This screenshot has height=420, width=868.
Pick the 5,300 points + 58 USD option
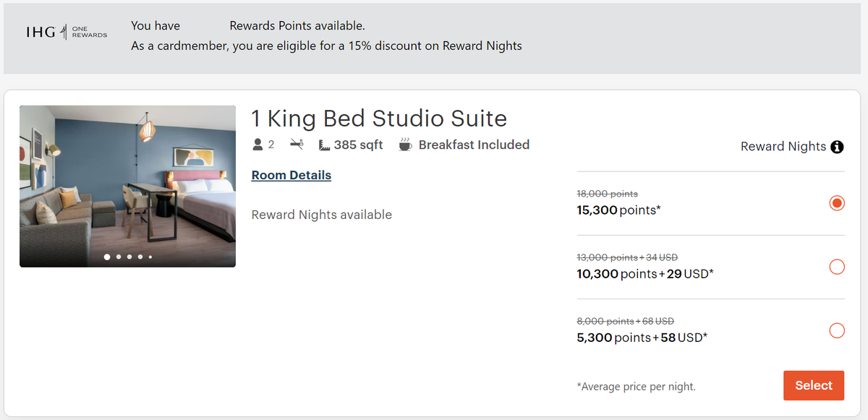click(836, 330)
